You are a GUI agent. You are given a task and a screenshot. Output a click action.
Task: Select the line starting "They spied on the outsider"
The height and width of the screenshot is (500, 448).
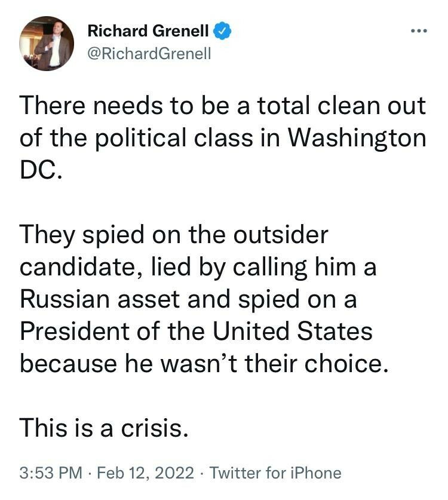174,234
